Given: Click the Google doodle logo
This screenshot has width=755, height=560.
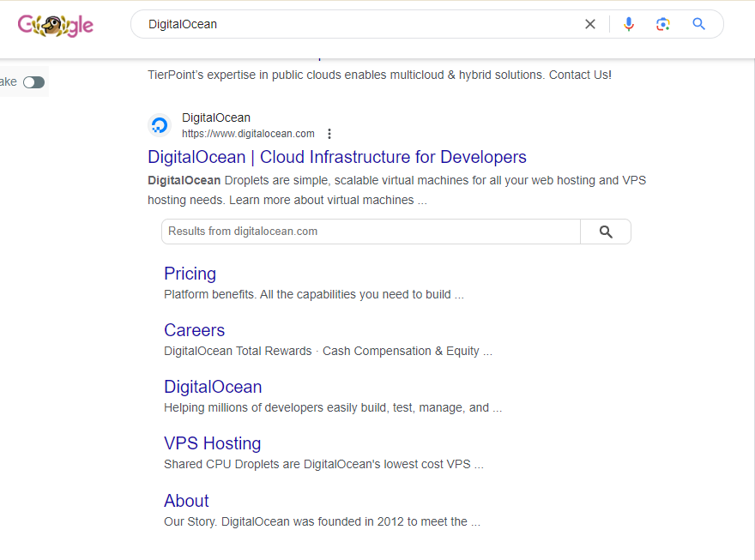Looking at the screenshot, I should [x=56, y=25].
